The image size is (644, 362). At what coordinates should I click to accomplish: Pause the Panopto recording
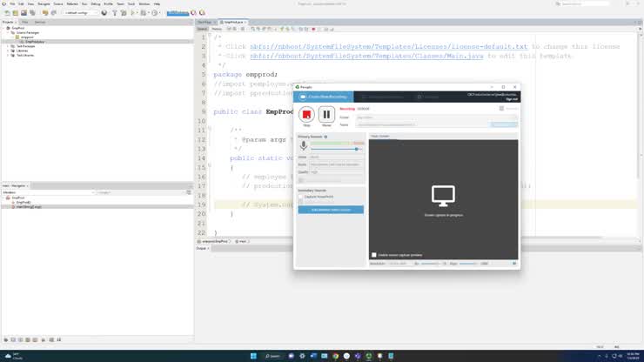326,114
